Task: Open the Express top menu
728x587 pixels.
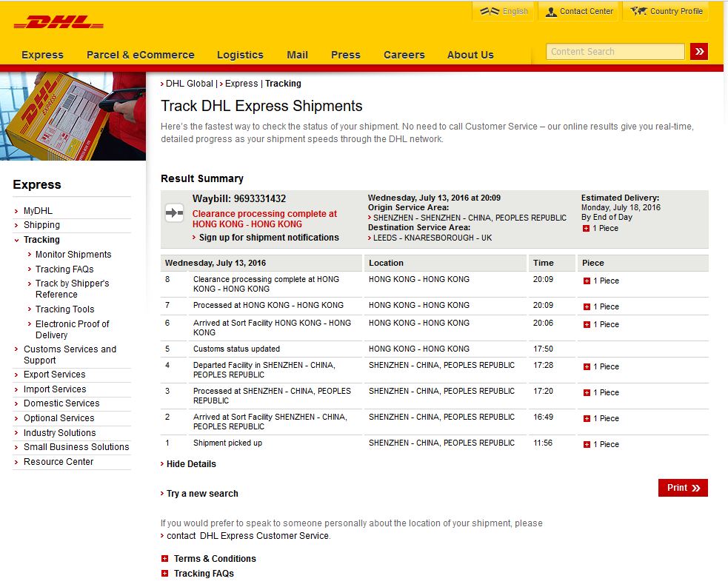Action: click(x=42, y=55)
